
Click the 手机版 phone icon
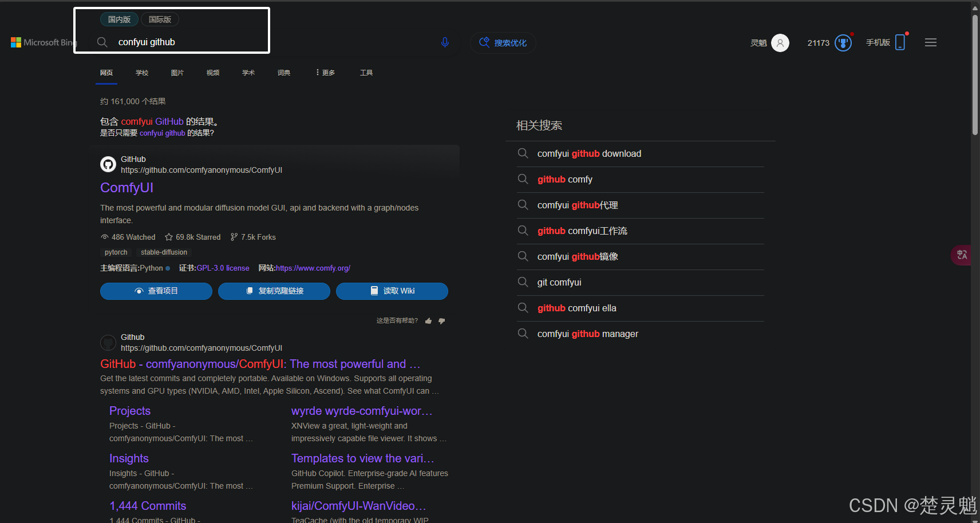pyautogui.click(x=900, y=42)
